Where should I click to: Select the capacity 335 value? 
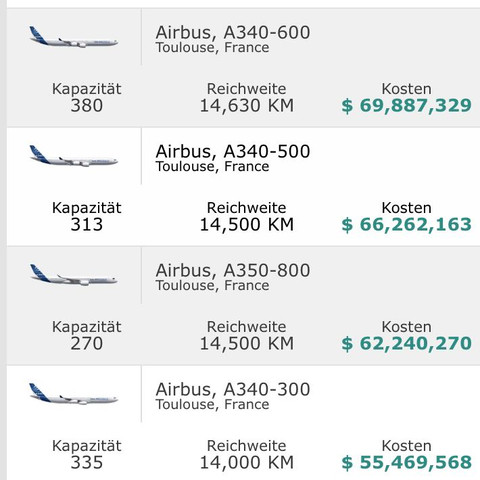click(x=87, y=463)
